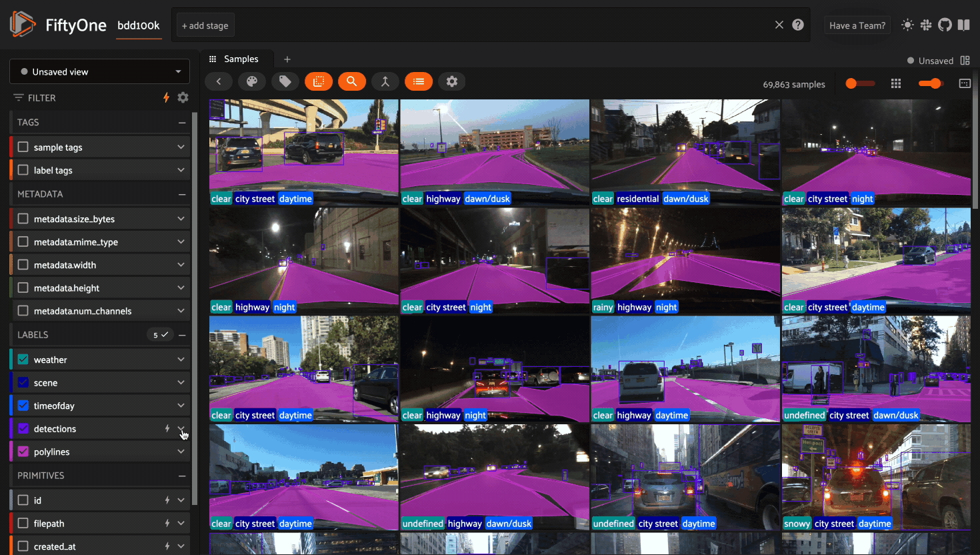Expand the weather filter chevron

click(181, 360)
